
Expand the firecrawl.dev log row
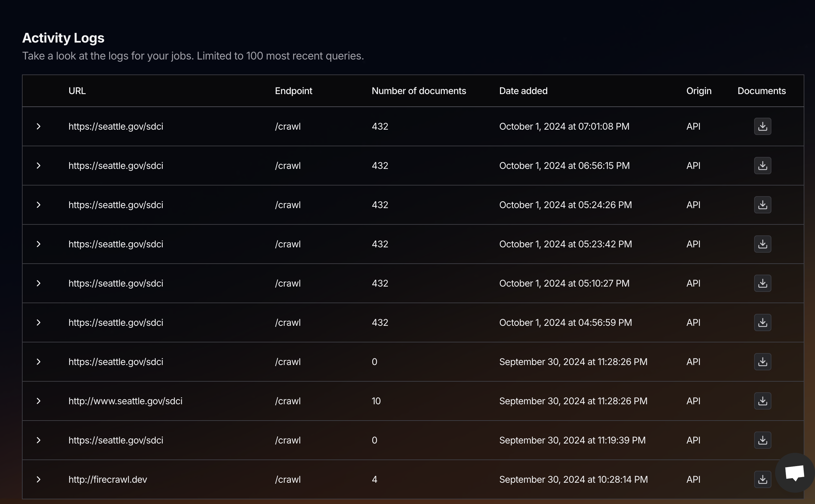39,479
